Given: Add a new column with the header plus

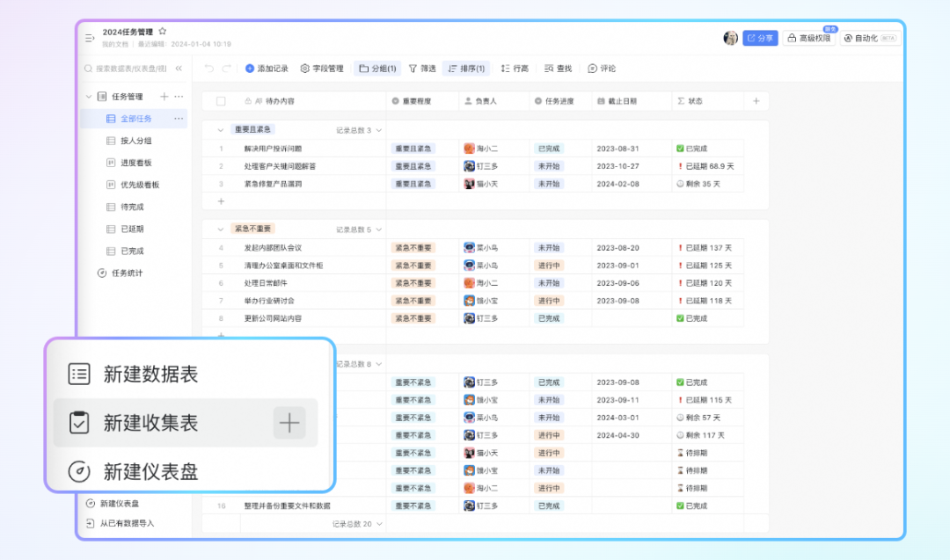Looking at the screenshot, I should point(756,101).
